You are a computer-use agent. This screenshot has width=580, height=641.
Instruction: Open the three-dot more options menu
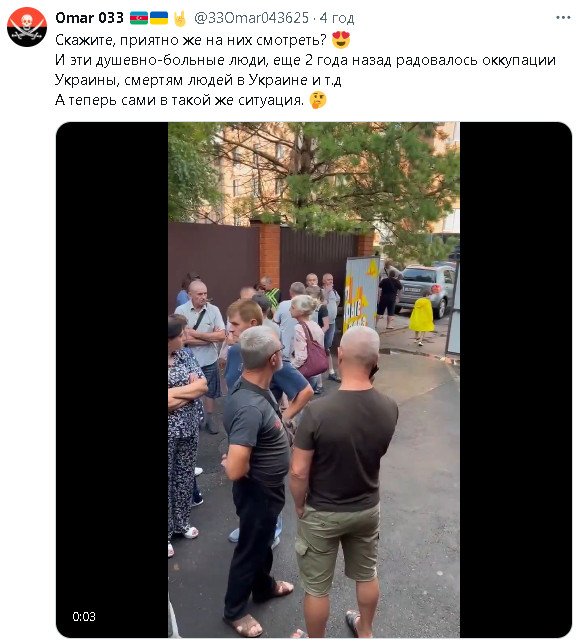coord(563,18)
